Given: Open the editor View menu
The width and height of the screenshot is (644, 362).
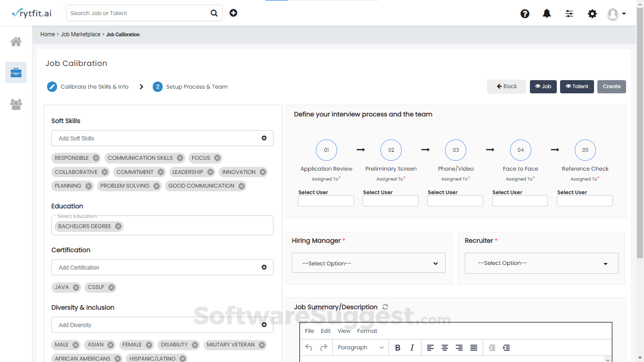Looking at the screenshot, I should 344,331.
